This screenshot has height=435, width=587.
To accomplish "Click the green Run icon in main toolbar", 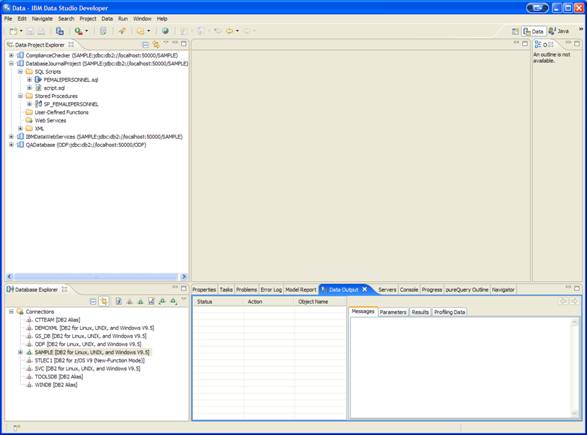I will (78, 31).
